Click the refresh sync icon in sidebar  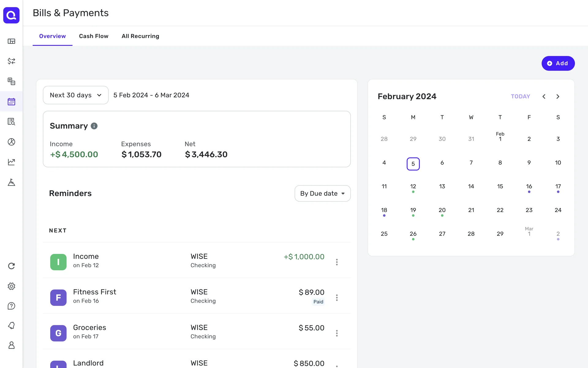click(x=11, y=266)
